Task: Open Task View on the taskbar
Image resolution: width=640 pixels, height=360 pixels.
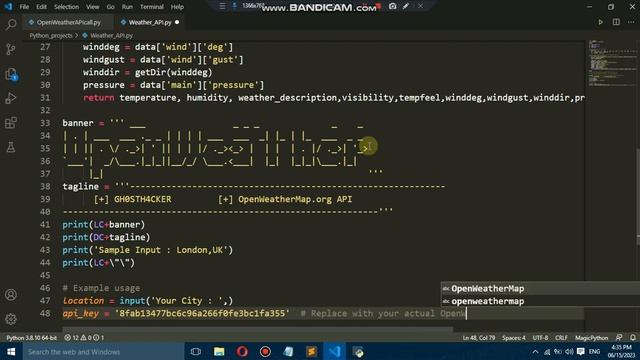Action: tap(196, 351)
